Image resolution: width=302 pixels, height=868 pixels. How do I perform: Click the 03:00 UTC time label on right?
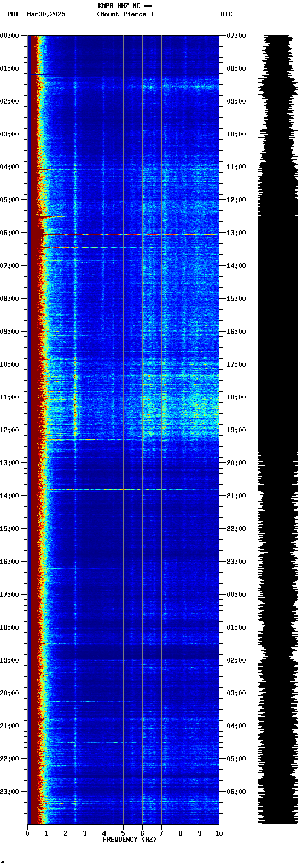coord(236,693)
